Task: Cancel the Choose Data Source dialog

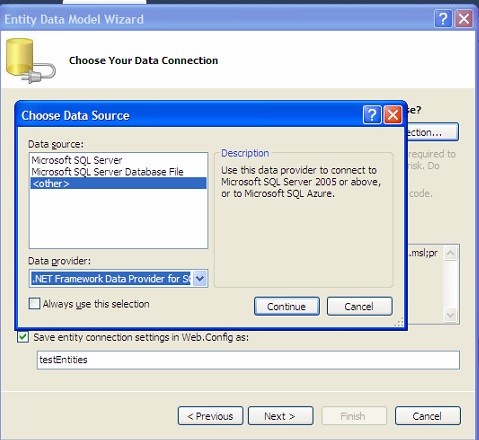Action: tap(359, 306)
